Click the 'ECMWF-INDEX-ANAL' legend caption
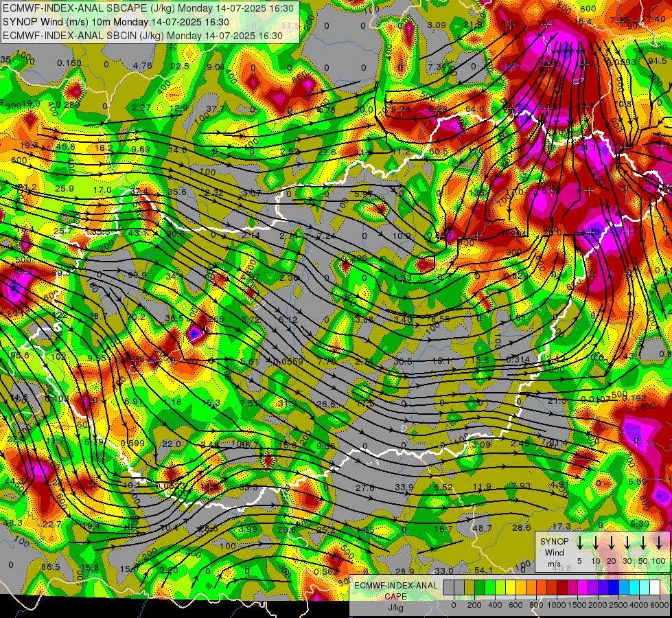The width and height of the screenshot is (672, 618). pyautogui.click(x=396, y=586)
